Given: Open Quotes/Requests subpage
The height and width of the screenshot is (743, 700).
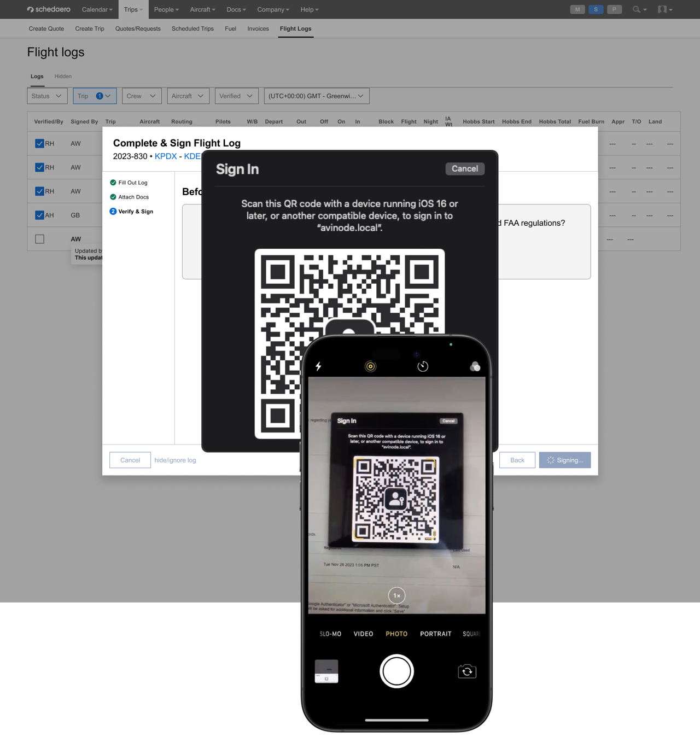Looking at the screenshot, I should coord(138,28).
